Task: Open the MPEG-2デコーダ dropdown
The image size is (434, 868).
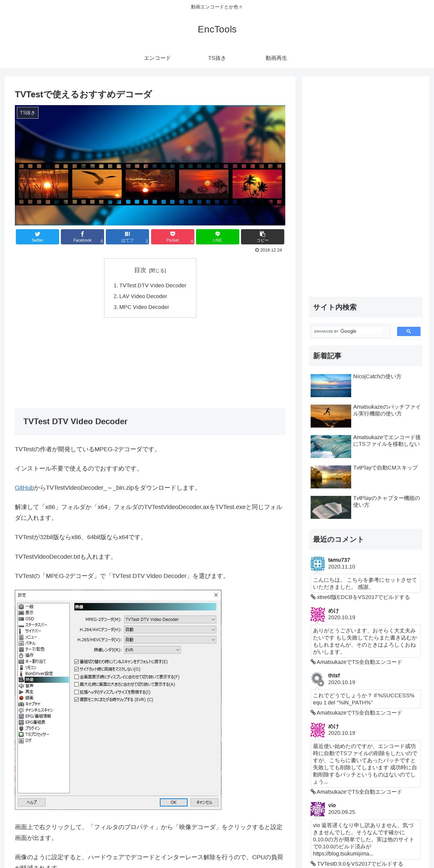Action: coord(170,619)
